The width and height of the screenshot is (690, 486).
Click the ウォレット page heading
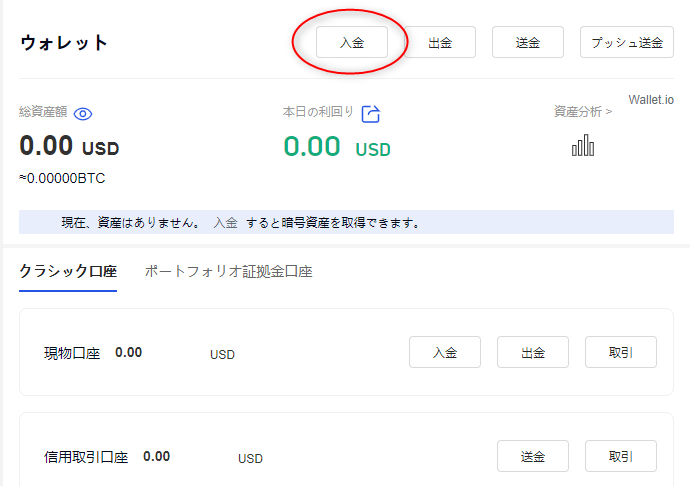pos(64,43)
